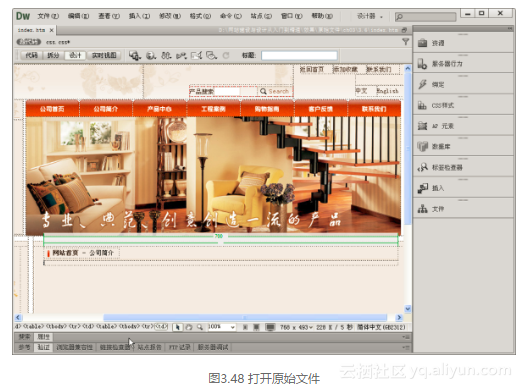Click the English language link
The width and height of the screenshot is (522, 390).
point(387,91)
